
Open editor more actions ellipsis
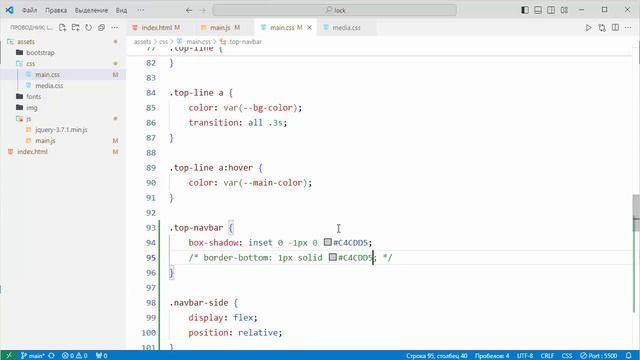click(628, 27)
